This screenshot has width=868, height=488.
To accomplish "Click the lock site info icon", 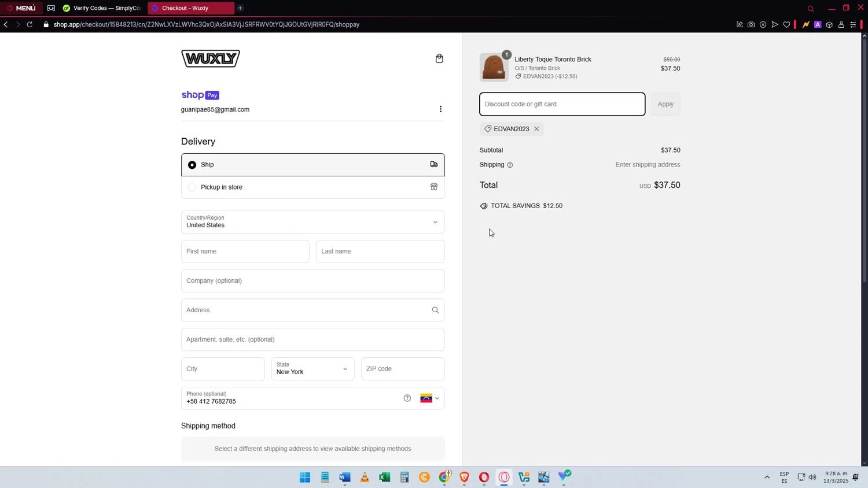I will [46, 24].
